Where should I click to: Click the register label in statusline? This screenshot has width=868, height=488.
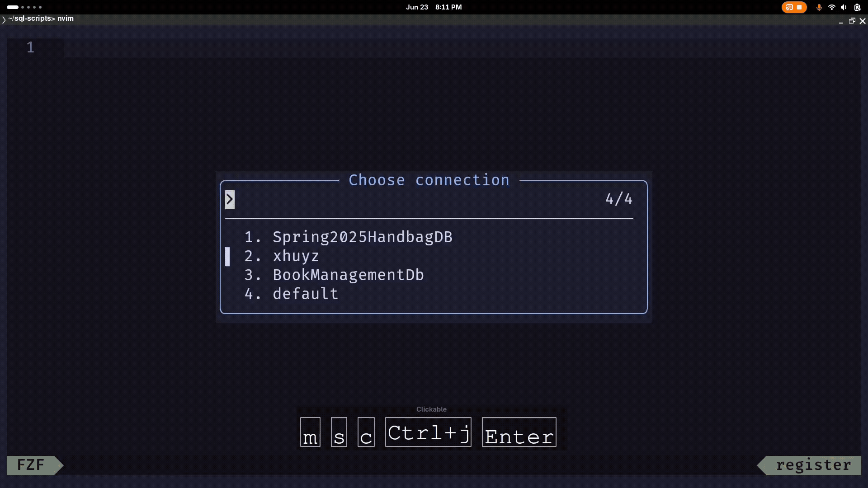(x=813, y=465)
